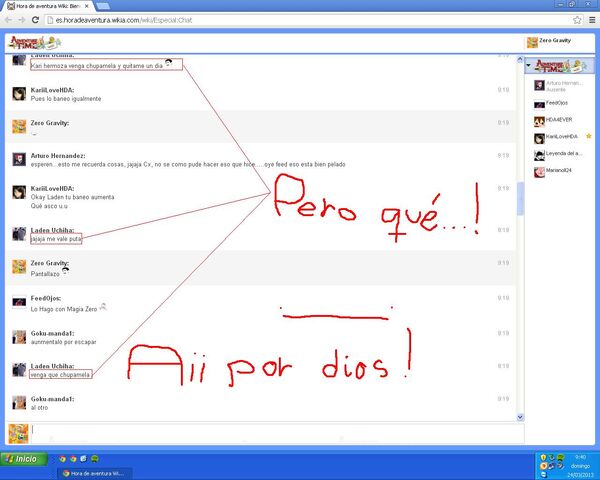This screenshot has width=600, height=480.
Task: Click the chat scrollbar down arrow
Action: click(x=520, y=417)
